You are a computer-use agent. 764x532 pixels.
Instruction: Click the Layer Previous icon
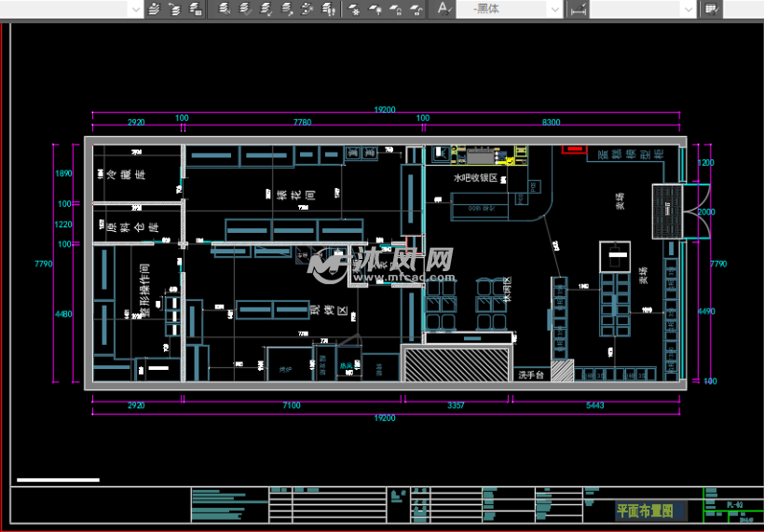pos(174,9)
